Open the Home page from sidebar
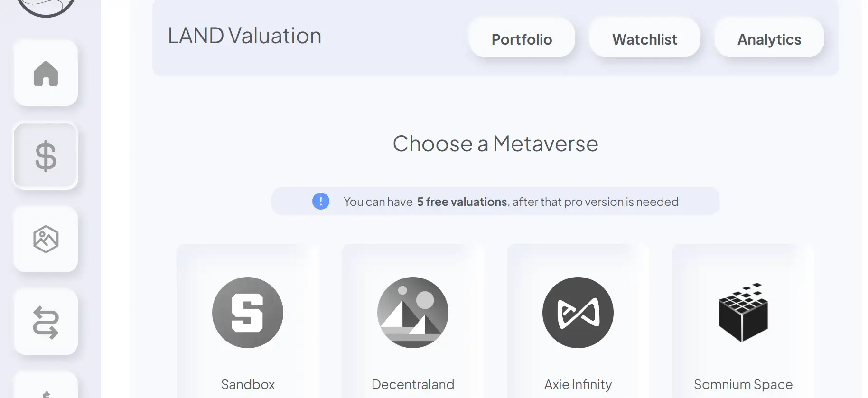Image resolution: width=868 pixels, height=398 pixels. 46,74
